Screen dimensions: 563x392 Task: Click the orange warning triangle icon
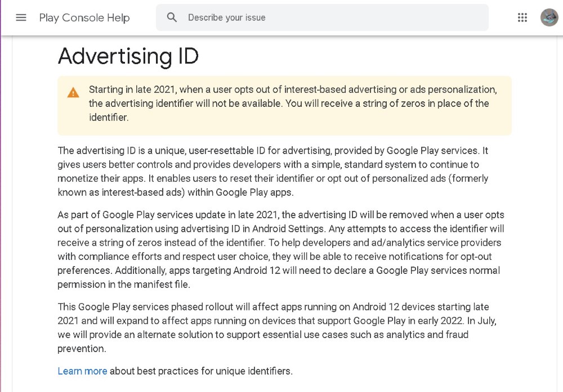pos(73,93)
